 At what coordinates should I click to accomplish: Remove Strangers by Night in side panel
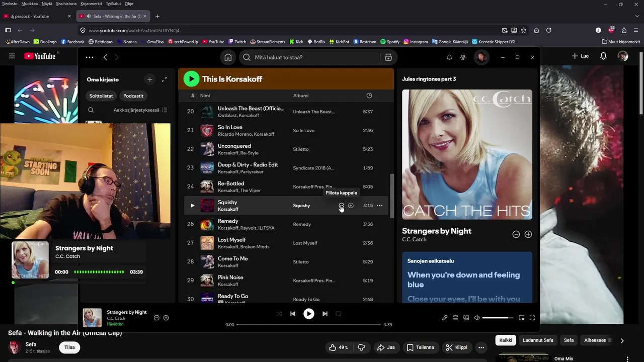[x=516, y=234]
